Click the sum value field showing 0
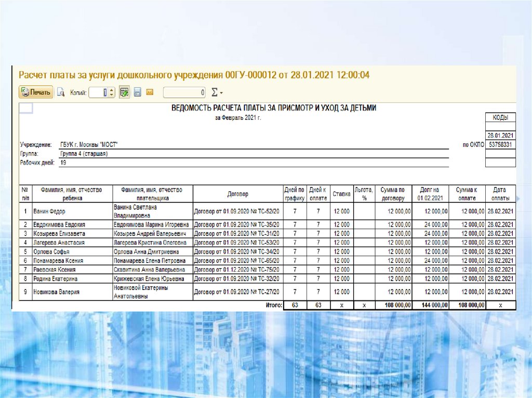Viewport: 532px width, 398px height. point(184,92)
